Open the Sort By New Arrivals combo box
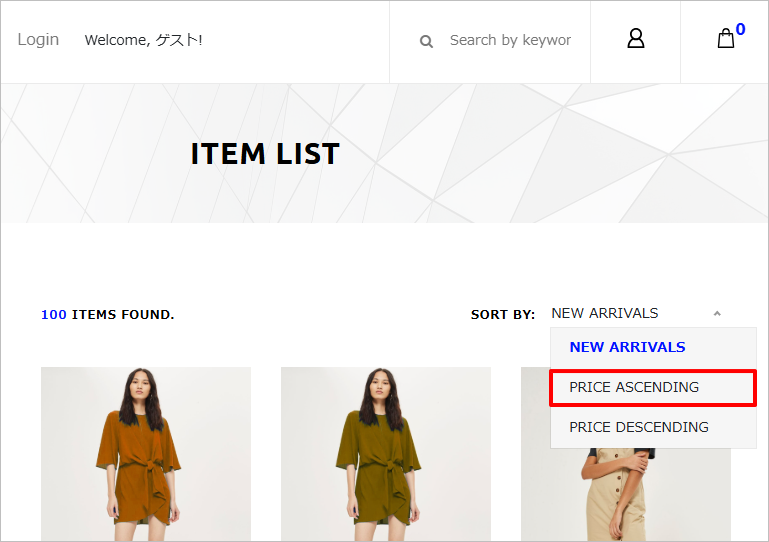The height and width of the screenshot is (542, 769). pos(637,313)
